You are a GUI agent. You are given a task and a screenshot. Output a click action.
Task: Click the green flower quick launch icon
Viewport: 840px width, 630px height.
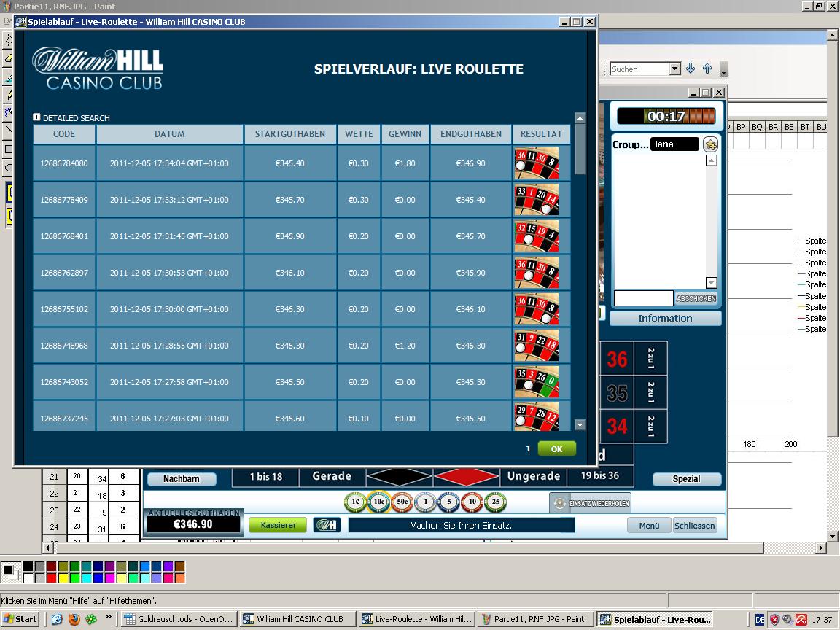pyautogui.click(x=92, y=619)
